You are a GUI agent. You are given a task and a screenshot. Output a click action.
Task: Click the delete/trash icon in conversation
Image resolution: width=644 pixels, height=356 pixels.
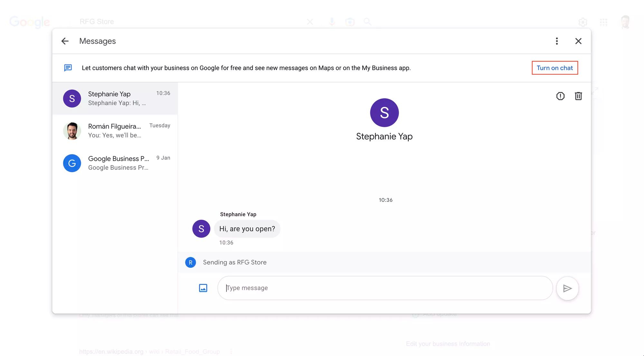tap(578, 96)
